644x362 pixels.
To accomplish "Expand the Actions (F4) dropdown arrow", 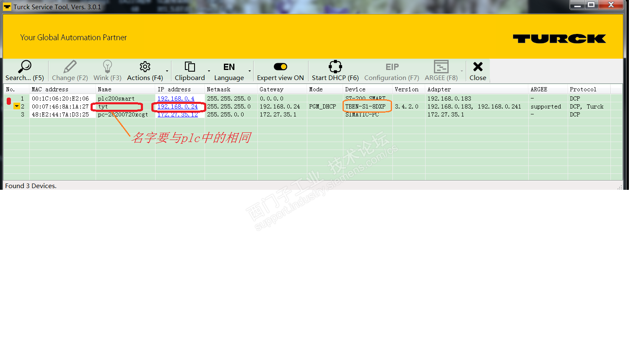I will tap(167, 71).
